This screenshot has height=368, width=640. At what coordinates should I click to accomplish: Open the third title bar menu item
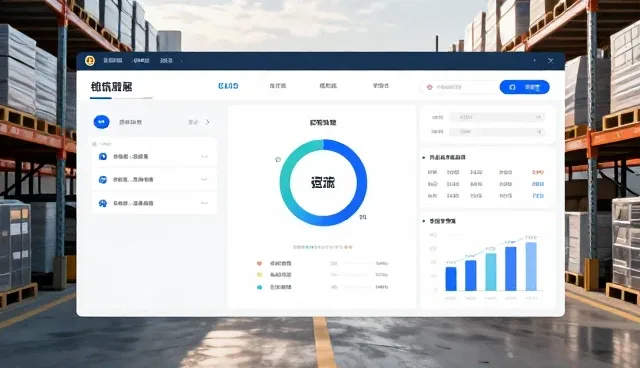167,61
